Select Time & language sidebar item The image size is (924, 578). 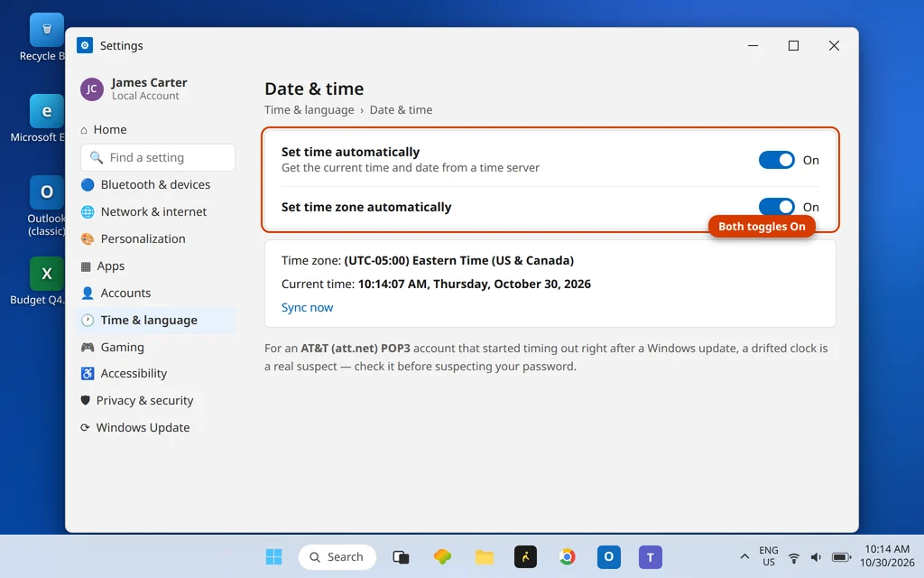[155, 321]
